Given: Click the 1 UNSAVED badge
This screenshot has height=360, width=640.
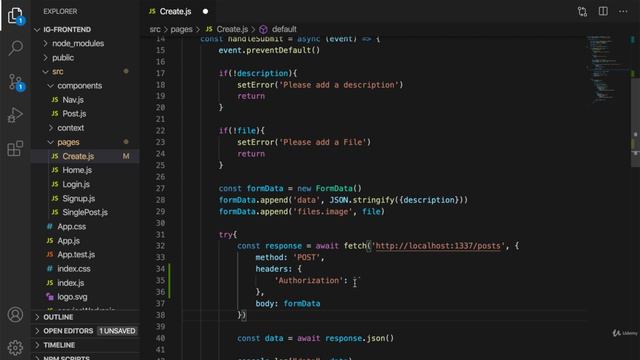Looking at the screenshot, I should pyautogui.click(x=117, y=331).
